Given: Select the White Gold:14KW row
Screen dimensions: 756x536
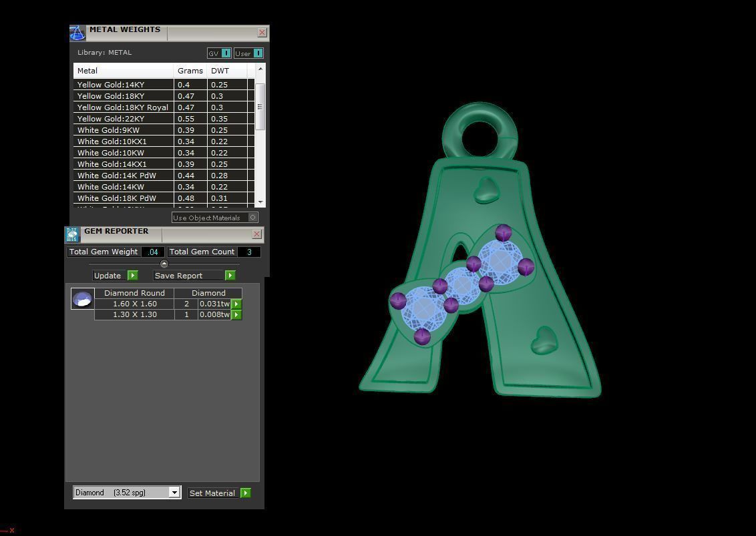Looking at the screenshot, I should pos(164,186).
